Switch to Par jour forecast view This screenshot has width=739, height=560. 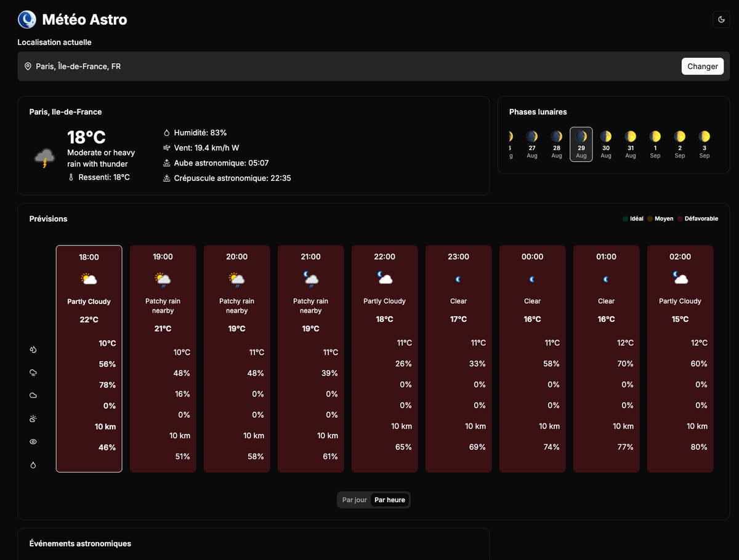[355, 500]
